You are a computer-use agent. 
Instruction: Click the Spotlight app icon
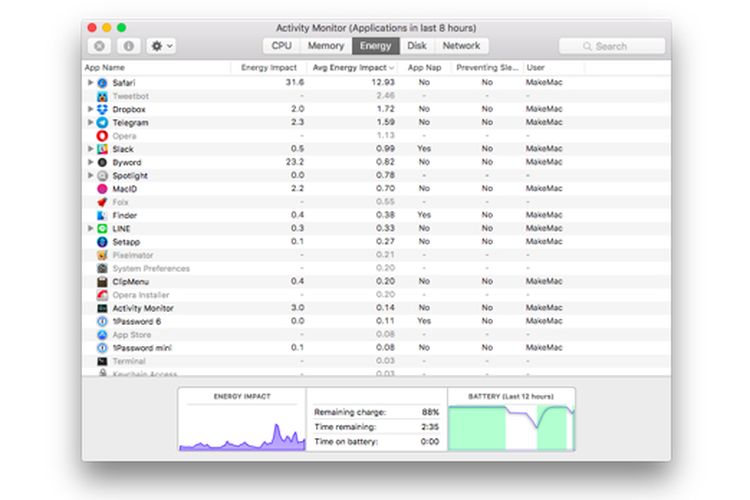102,176
